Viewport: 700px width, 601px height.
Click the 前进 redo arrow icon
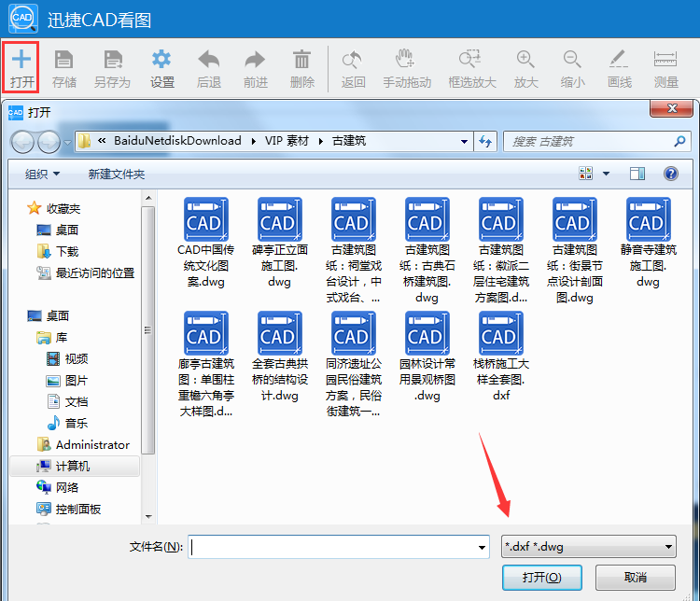[x=256, y=60]
